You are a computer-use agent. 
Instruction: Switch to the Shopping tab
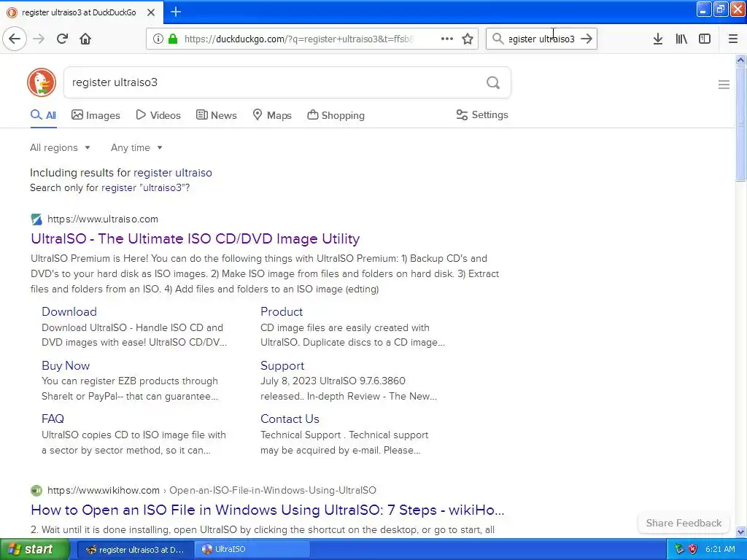[x=336, y=115]
